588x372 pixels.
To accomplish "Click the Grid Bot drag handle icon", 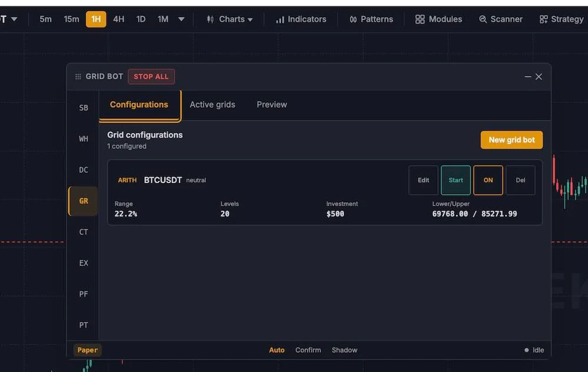I will click(x=78, y=77).
